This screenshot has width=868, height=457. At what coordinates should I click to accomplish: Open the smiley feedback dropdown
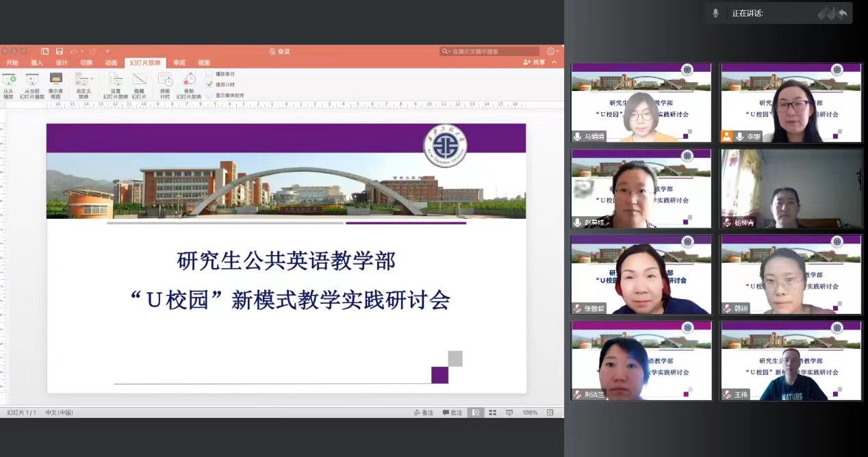point(552,51)
